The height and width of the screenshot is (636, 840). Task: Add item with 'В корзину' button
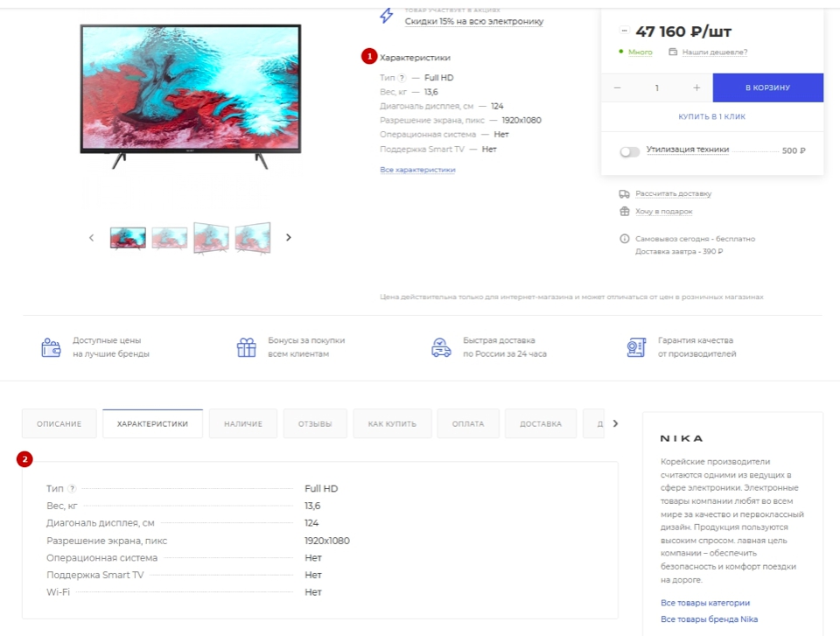pyautogui.click(x=767, y=87)
